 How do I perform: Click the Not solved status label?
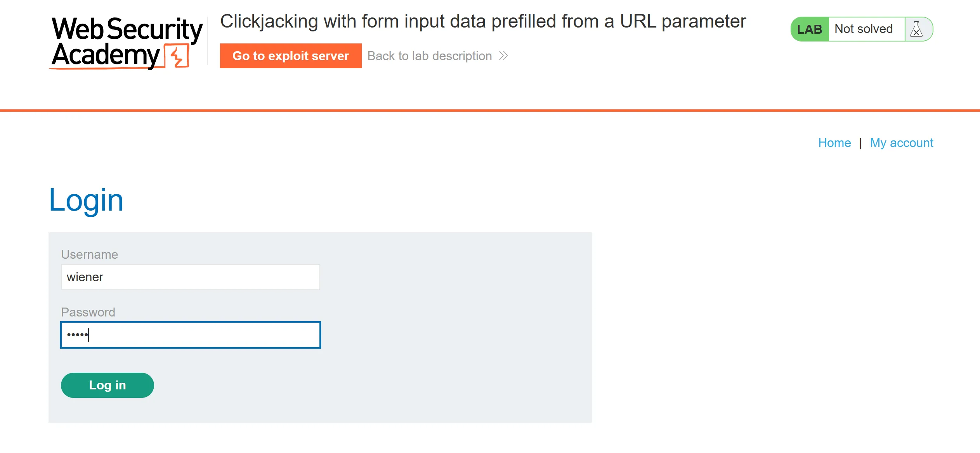(864, 29)
